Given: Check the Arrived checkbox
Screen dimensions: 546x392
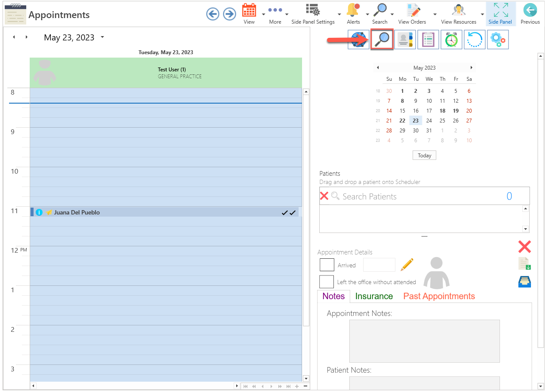Looking at the screenshot, I should tap(327, 265).
